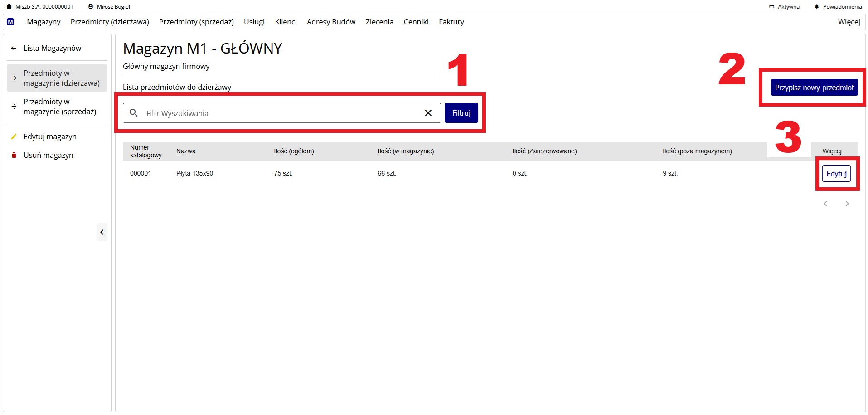Open the Klienci menu item

[x=286, y=22]
